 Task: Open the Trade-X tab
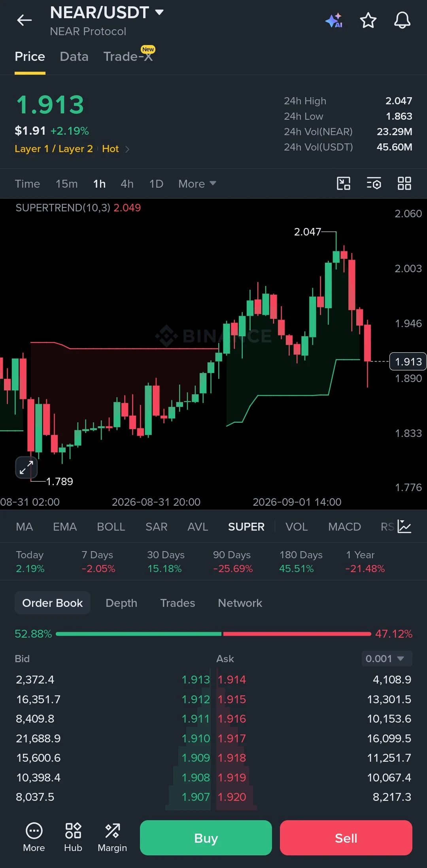tap(128, 56)
